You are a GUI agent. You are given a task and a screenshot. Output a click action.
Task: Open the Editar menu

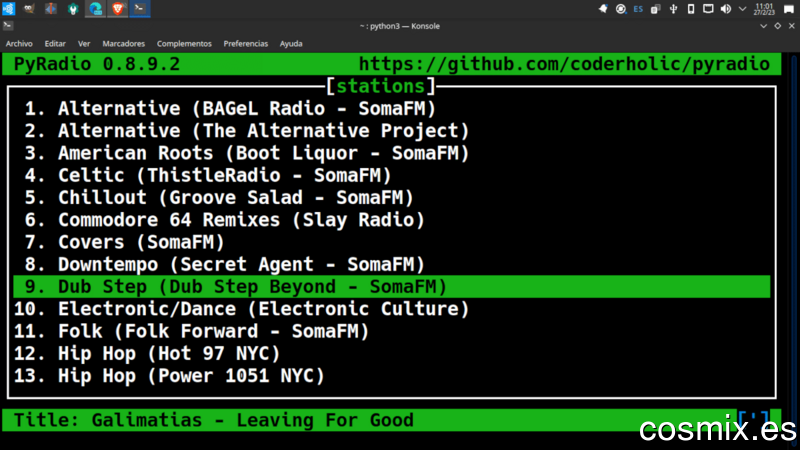point(55,44)
